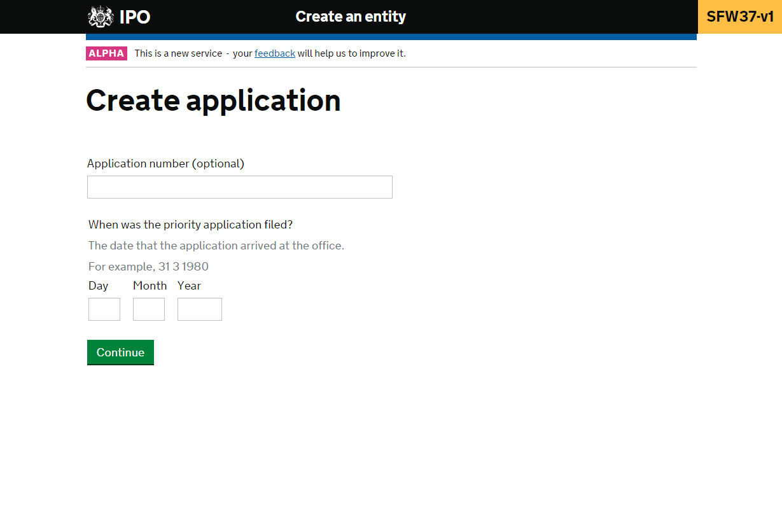The height and width of the screenshot is (532, 782).
Task: Select the example date hint text
Action: coord(148,266)
